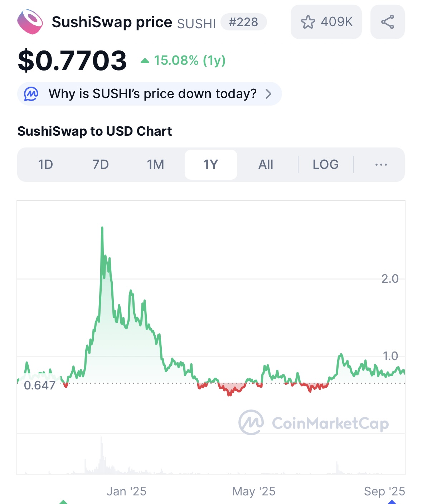Tap the #228 rank badge

(x=243, y=22)
